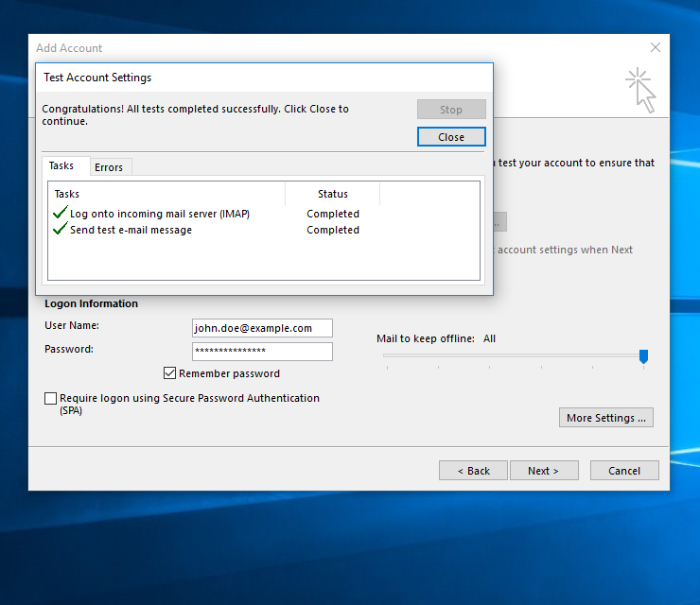Image resolution: width=700 pixels, height=605 pixels.
Task: Click the green checkmark beside Log onto incoming mail server
Action: 61,213
